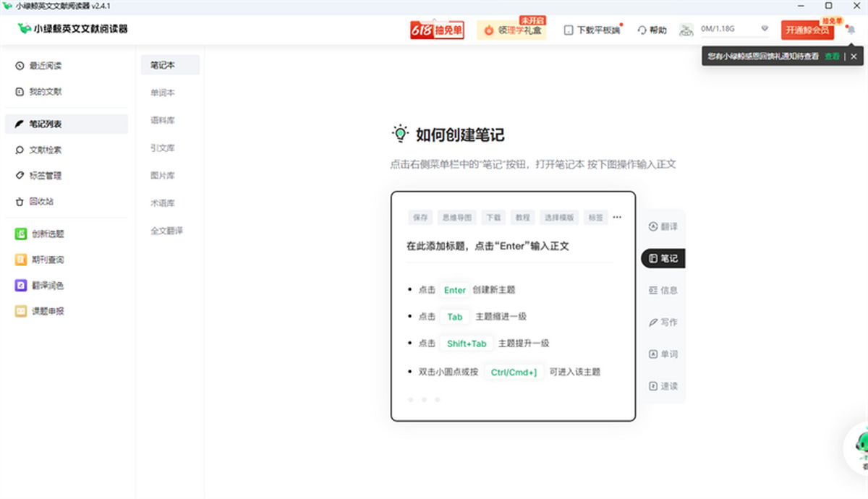
Task: Open the 帮助 help menu
Action: point(652,30)
